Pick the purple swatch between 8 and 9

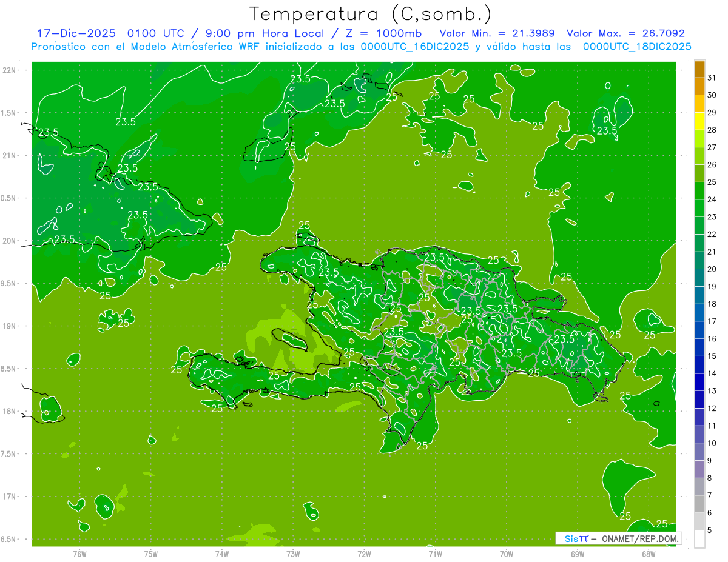pos(699,469)
